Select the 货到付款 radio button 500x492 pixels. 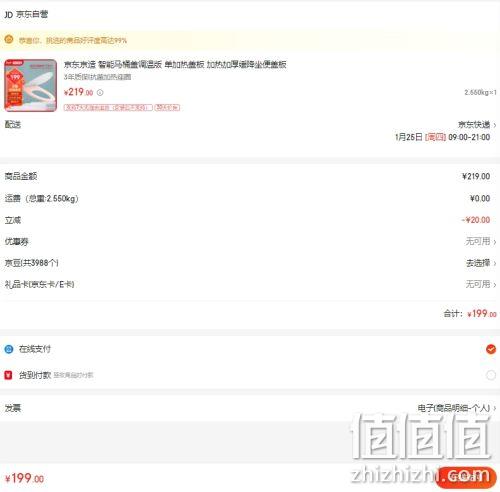pyautogui.click(x=491, y=375)
